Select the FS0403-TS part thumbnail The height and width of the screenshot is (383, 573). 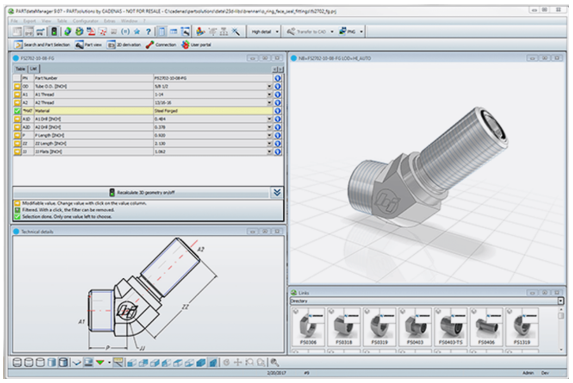pyautogui.click(x=451, y=327)
